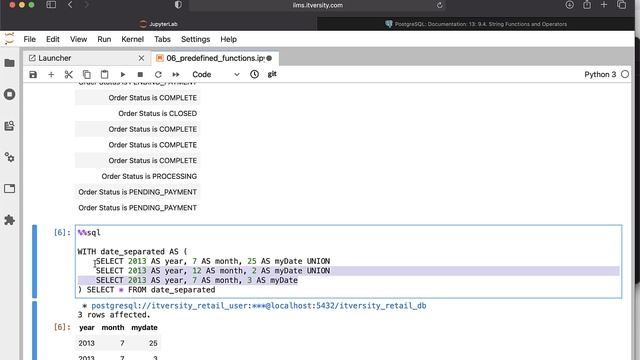Open the File Browser sidebar panel
The image size is (640, 360).
pos(9,63)
